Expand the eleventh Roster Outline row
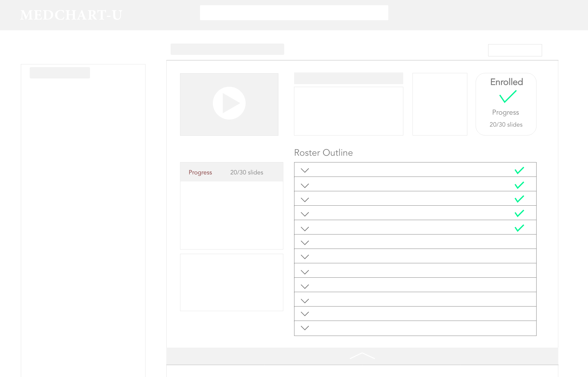This screenshot has height=377, width=588. point(305,314)
